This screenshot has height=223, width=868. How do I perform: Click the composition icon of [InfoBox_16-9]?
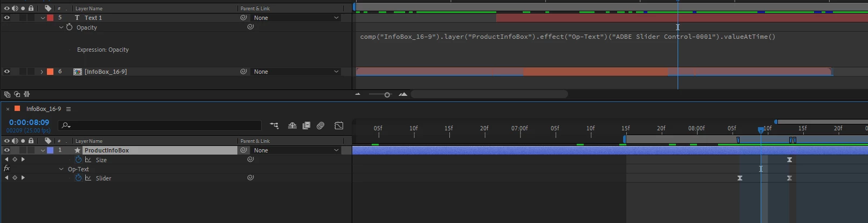pyautogui.click(x=78, y=72)
